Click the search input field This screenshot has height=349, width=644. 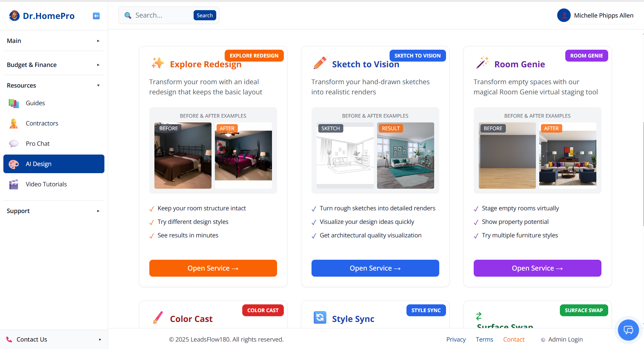tap(162, 15)
